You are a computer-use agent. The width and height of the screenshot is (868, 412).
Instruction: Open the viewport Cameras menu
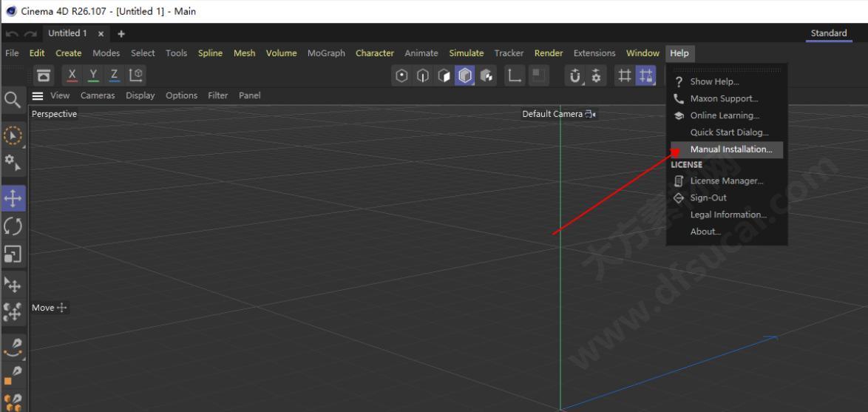tap(98, 95)
